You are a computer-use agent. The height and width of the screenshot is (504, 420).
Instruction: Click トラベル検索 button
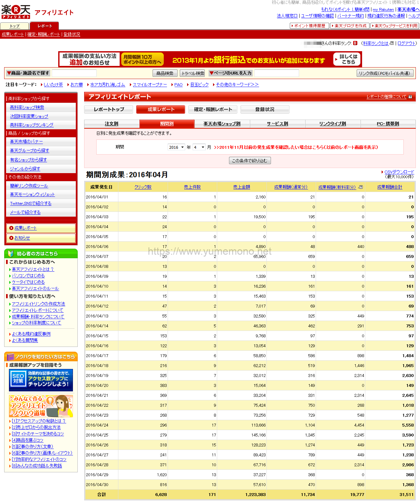click(x=192, y=73)
